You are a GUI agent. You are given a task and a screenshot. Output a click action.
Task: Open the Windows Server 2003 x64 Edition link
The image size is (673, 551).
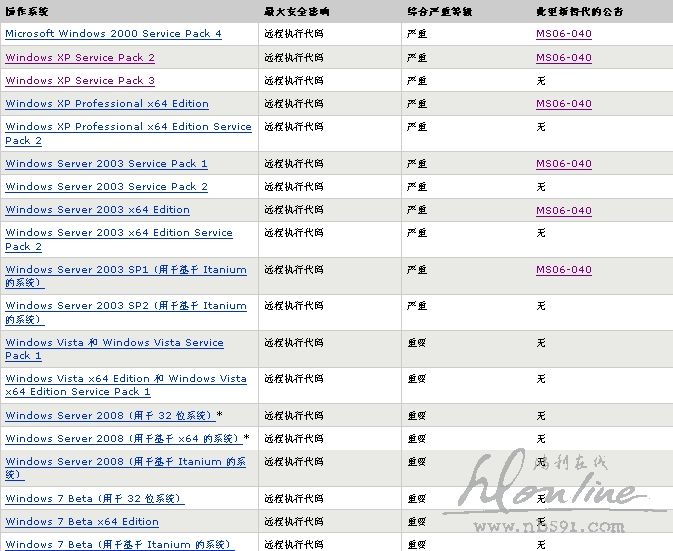(x=97, y=210)
